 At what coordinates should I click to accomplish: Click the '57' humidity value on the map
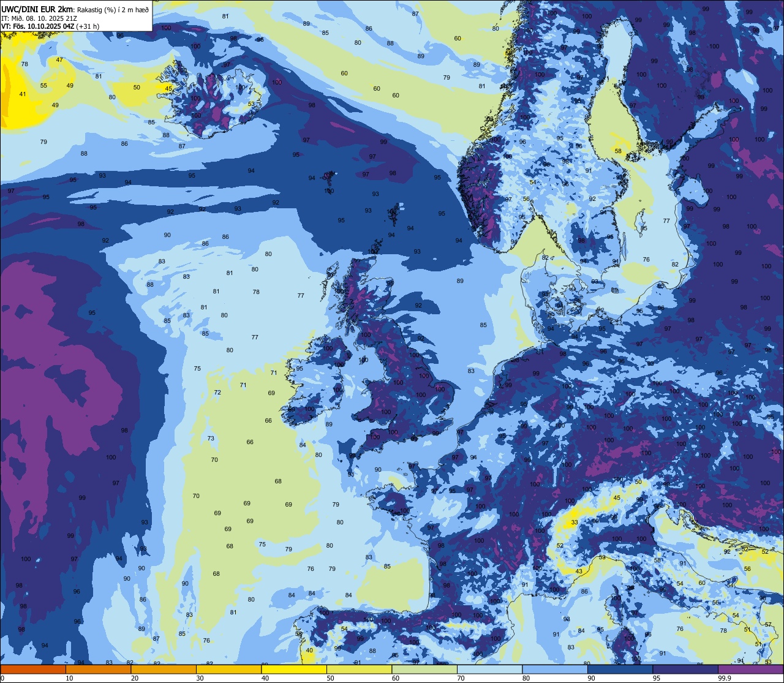point(768,624)
